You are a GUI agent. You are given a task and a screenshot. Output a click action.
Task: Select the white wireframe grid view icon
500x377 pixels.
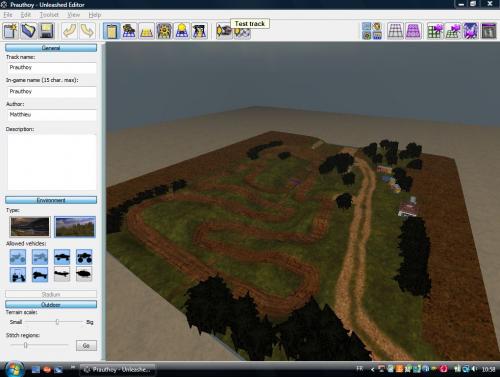click(x=395, y=31)
